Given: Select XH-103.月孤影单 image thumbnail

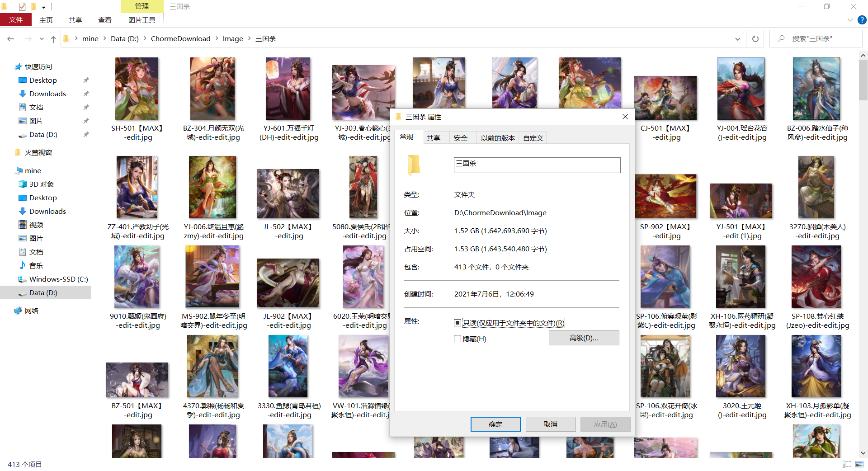Looking at the screenshot, I should 816,366.
